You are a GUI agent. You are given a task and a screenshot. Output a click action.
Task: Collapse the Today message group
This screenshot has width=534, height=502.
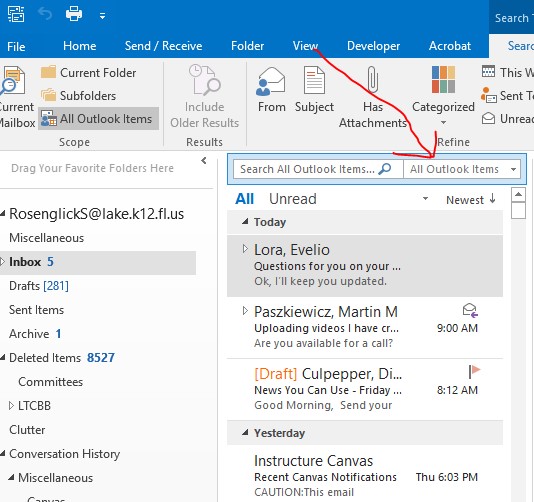[x=245, y=222]
